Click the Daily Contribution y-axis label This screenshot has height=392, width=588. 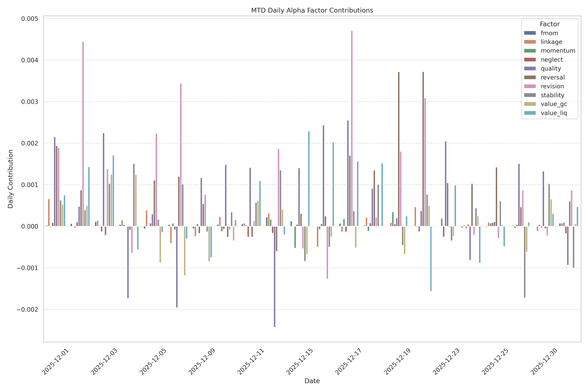click(10, 179)
